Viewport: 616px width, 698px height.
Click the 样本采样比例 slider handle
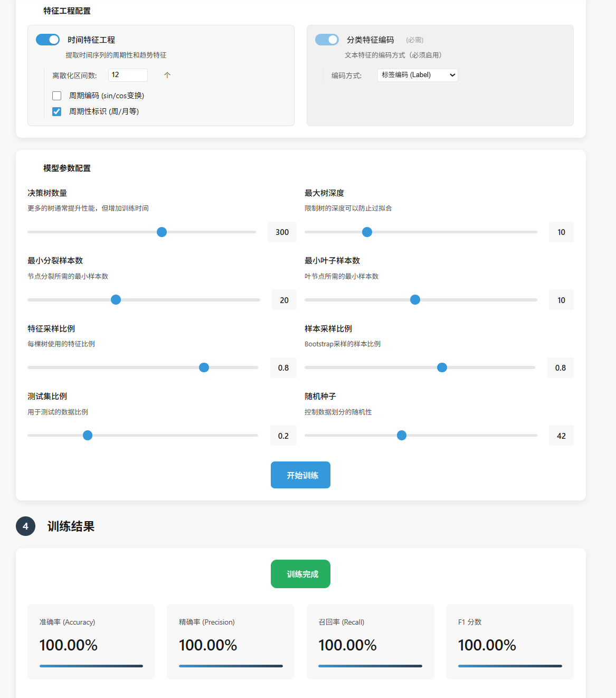(x=442, y=368)
